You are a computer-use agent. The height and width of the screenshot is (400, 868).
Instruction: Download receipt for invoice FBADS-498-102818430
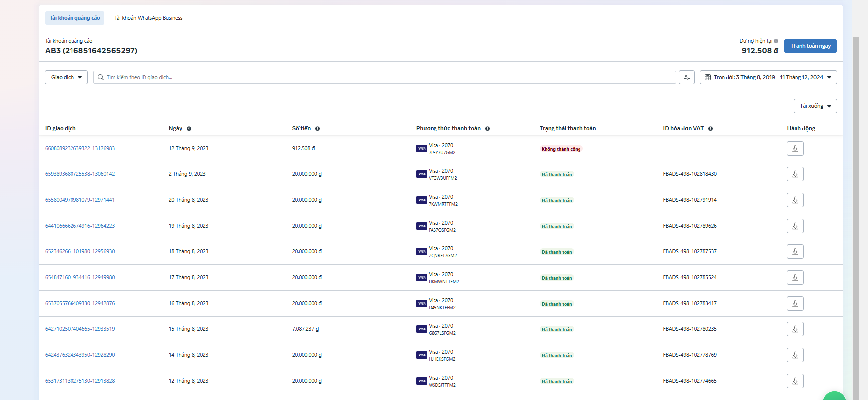(795, 174)
